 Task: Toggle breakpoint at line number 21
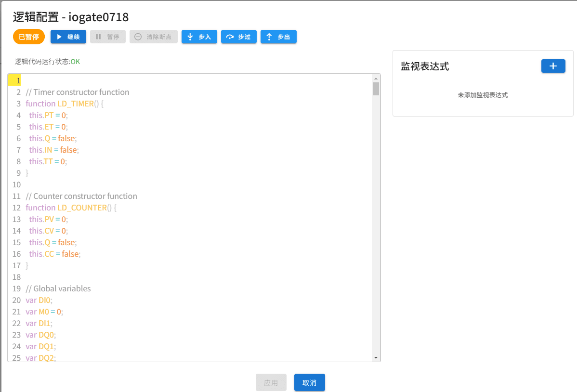(x=17, y=312)
